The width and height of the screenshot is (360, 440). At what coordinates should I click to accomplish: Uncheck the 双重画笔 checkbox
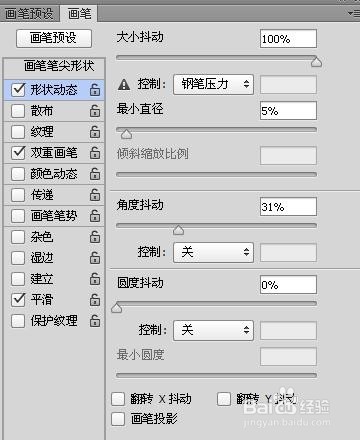18,153
